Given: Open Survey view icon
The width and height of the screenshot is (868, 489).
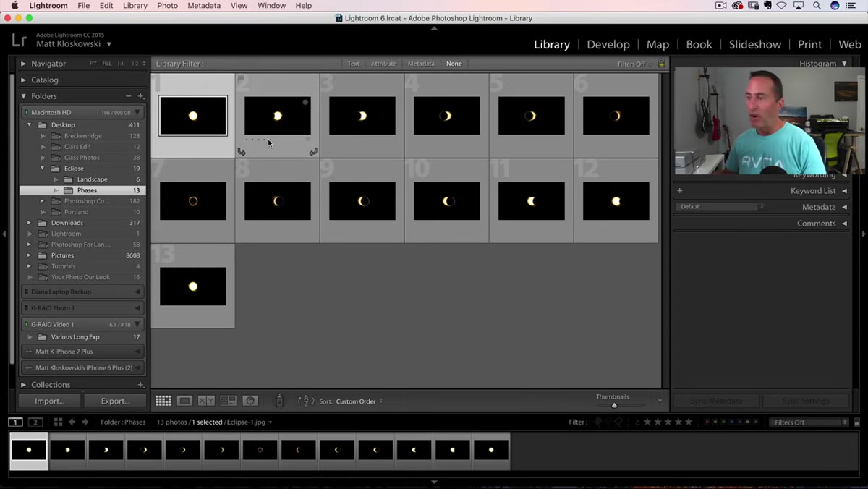Looking at the screenshot, I should pos(229,401).
